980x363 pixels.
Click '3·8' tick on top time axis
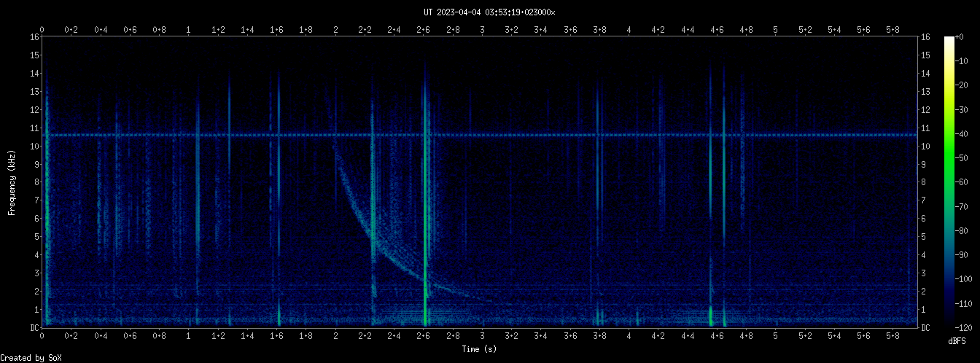pos(599,30)
